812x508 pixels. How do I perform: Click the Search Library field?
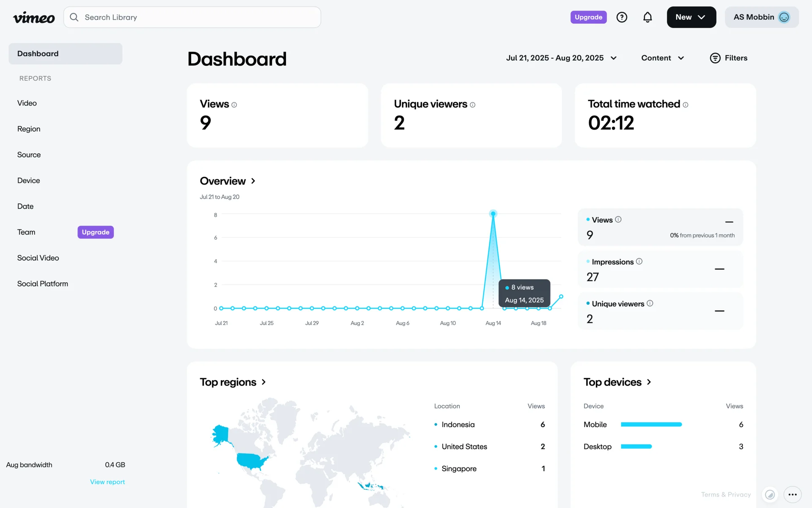point(192,17)
